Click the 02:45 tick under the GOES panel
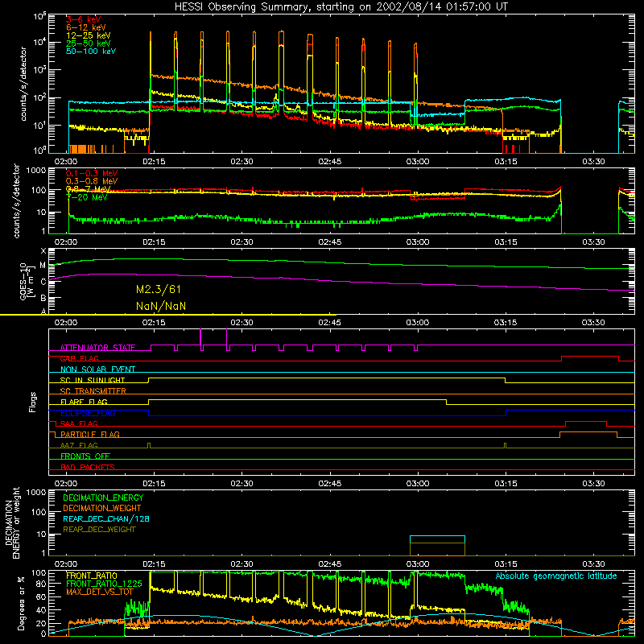The height and width of the screenshot is (644, 644). pyautogui.click(x=329, y=323)
